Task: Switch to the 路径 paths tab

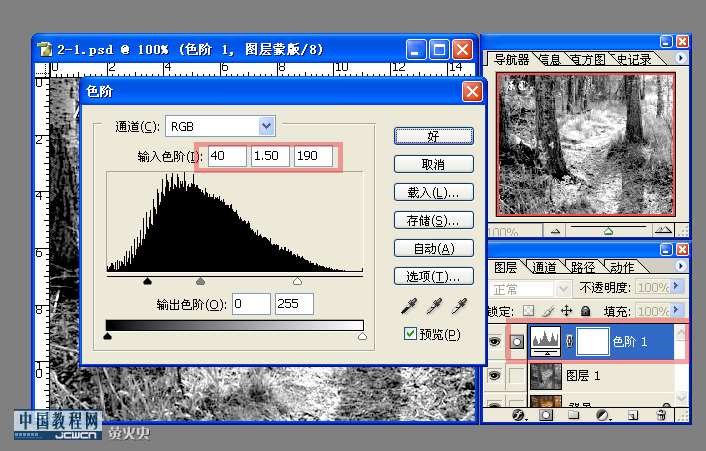Action: [x=583, y=267]
